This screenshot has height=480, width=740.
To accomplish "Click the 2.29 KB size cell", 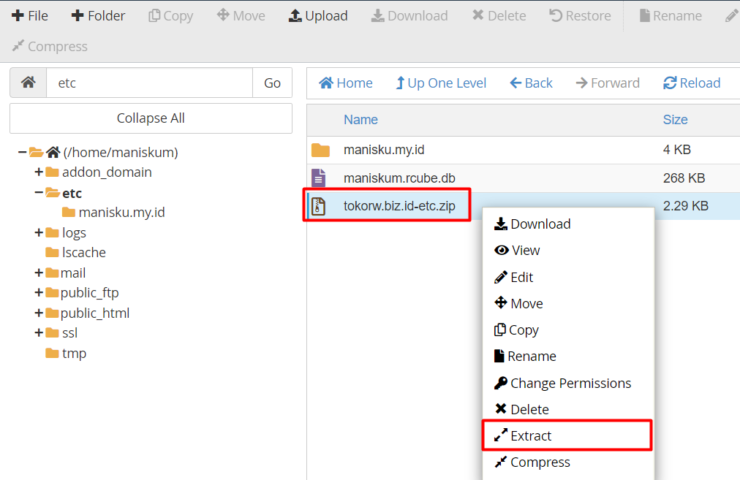I will tap(685, 206).
